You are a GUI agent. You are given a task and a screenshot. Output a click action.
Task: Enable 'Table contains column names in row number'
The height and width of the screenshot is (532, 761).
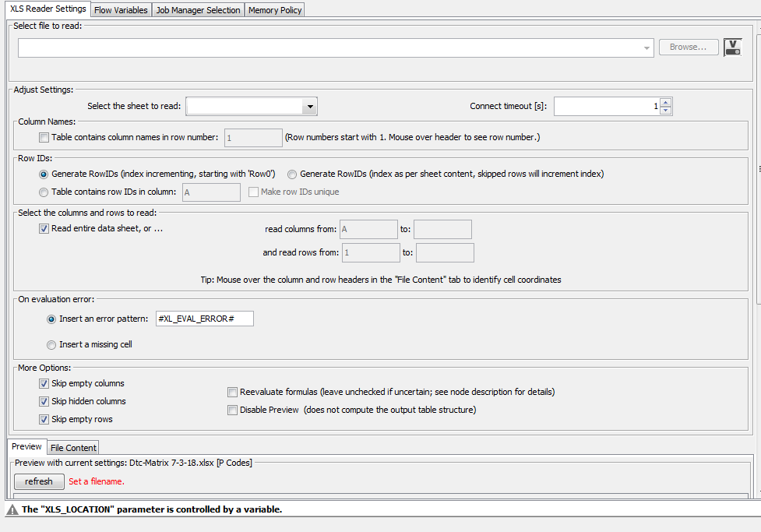(44, 137)
